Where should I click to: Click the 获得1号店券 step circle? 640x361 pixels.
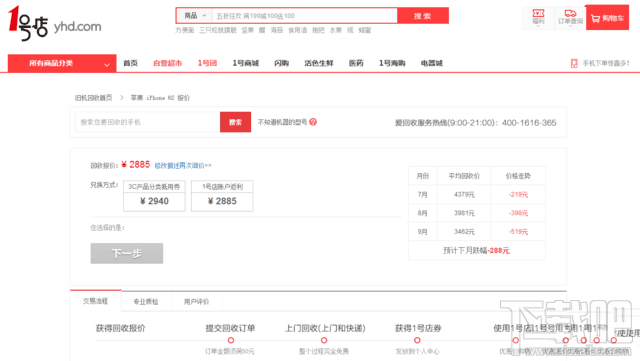[417, 340]
